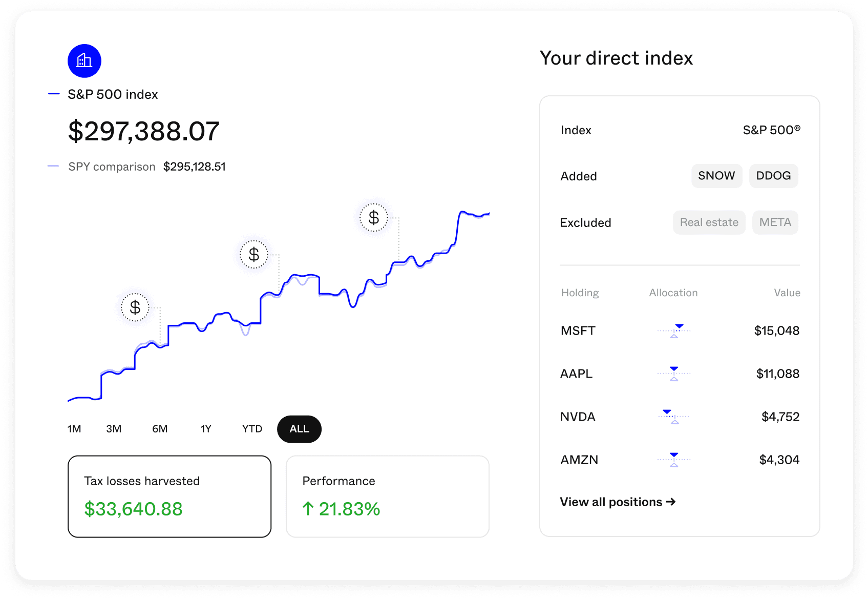868x599 pixels.
Task: Click the Your direct index heading
Action: tap(616, 58)
